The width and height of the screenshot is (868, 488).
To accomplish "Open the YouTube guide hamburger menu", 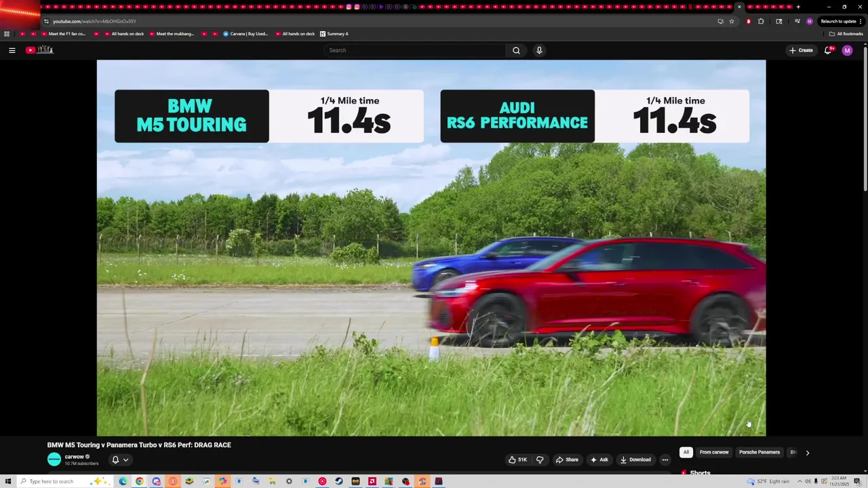I will [x=12, y=50].
